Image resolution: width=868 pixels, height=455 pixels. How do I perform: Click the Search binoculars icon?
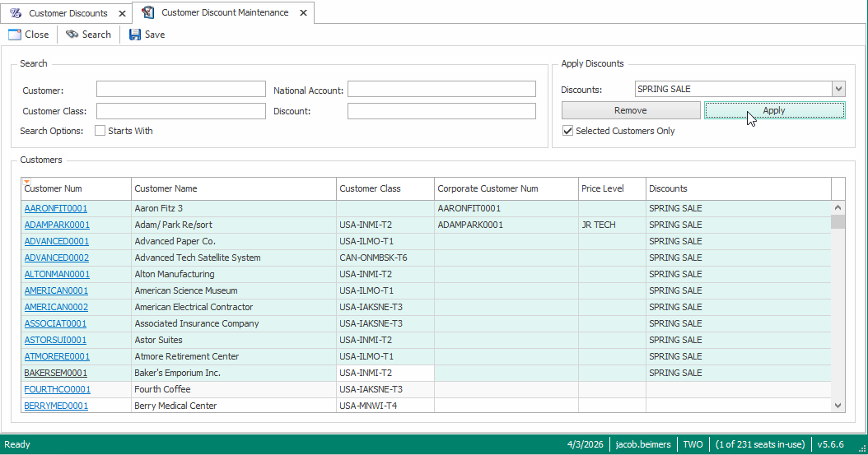click(x=72, y=35)
